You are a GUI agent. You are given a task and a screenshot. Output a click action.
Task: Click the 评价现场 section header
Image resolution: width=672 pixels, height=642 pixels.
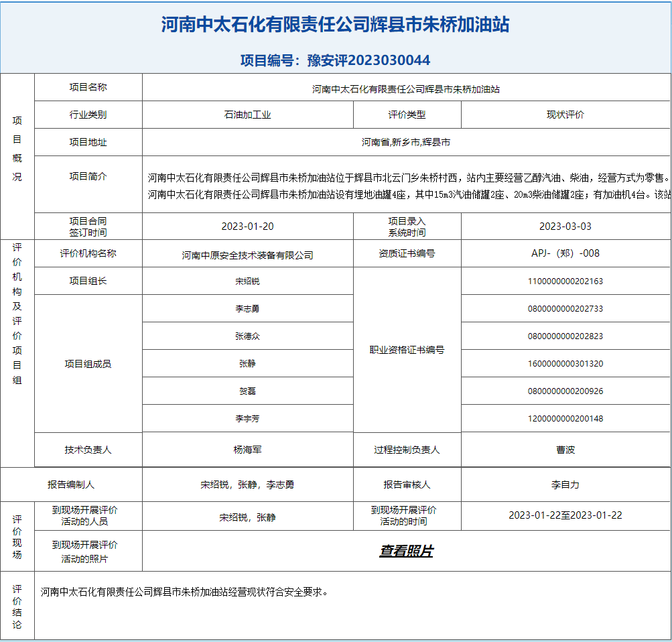[x=17, y=537]
